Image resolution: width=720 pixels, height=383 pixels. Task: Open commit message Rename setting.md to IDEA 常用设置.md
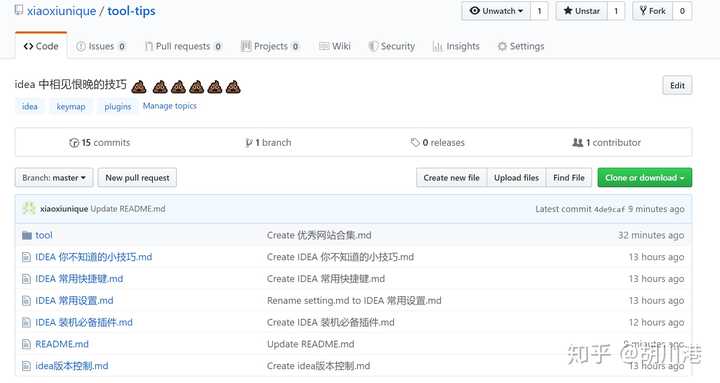[x=354, y=301]
